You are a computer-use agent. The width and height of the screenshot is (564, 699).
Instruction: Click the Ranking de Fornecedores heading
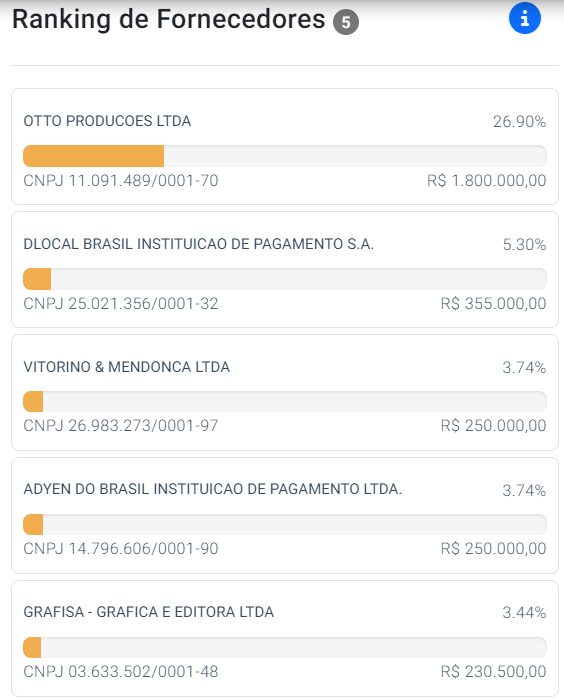click(169, 20)
